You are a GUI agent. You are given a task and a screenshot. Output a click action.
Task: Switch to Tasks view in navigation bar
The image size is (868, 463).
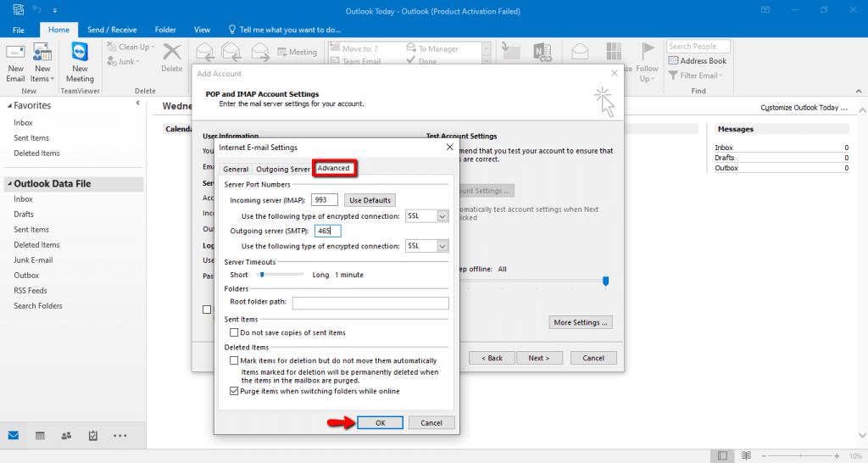(93, 436)
